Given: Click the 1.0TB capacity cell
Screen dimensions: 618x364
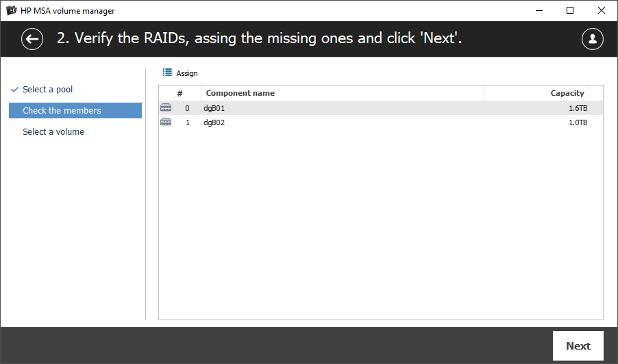Looking at the screenshot, I should 578,122.
